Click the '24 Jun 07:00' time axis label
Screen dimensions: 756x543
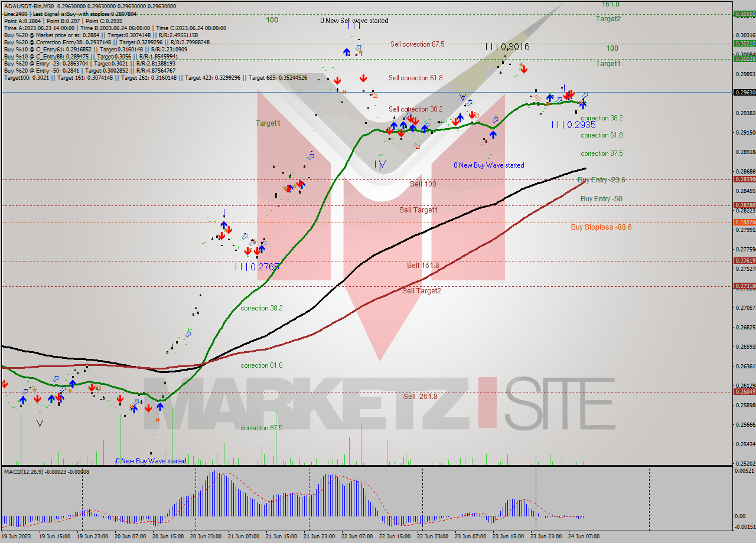(584, 537)
